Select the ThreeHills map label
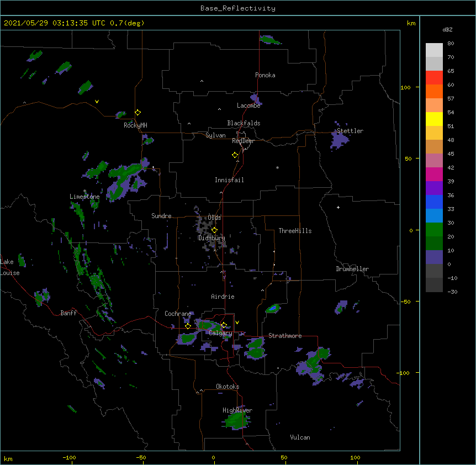This screenshot has width=476, height=465. pyautogui.click(x=295, y=231)
